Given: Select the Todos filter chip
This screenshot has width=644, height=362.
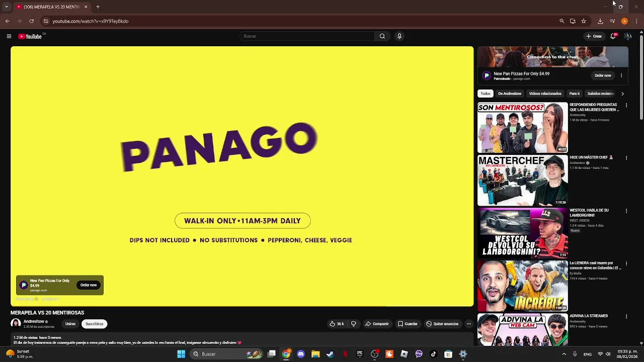Looking at the screenshot, I should coord(486,94).
